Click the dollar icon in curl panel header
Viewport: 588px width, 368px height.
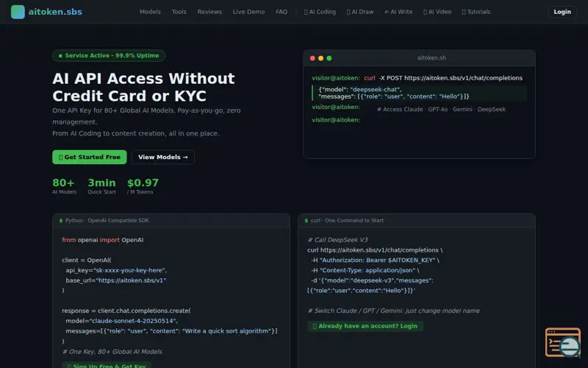point(306,221)
